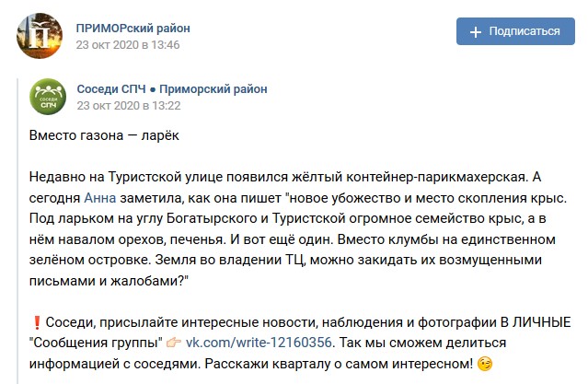Click the plus icon on Подписаться
The image size is (588, 384).
(x=476, y=32)
